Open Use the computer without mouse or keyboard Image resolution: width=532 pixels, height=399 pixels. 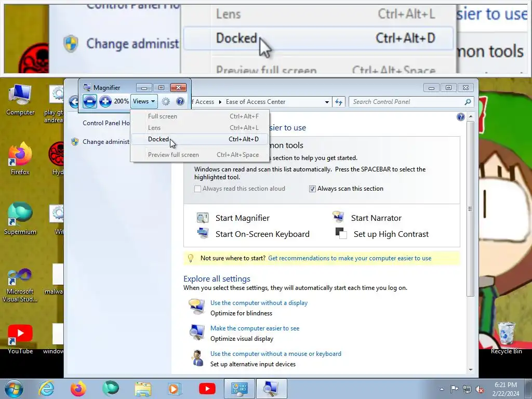(x=276, y=353)
